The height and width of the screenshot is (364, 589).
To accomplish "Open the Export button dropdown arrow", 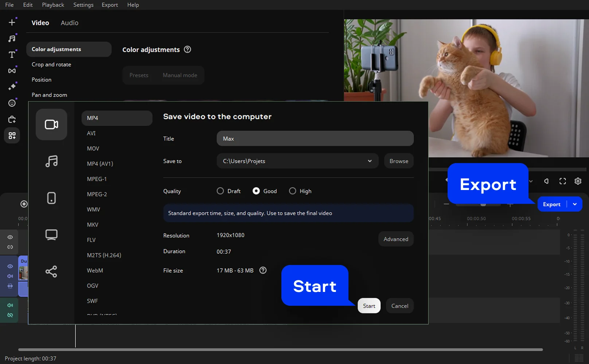I will pyautogui.click(x=575, y=204).
